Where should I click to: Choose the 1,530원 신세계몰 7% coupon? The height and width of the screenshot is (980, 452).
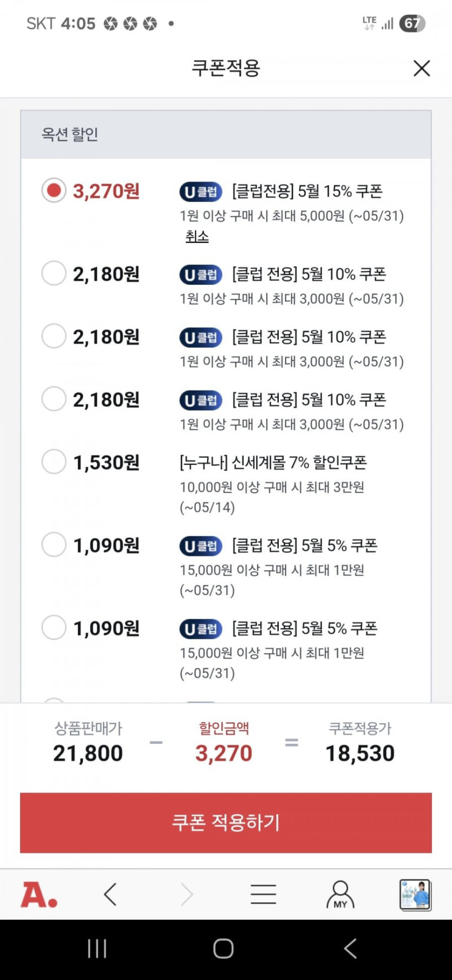[54, 462]
